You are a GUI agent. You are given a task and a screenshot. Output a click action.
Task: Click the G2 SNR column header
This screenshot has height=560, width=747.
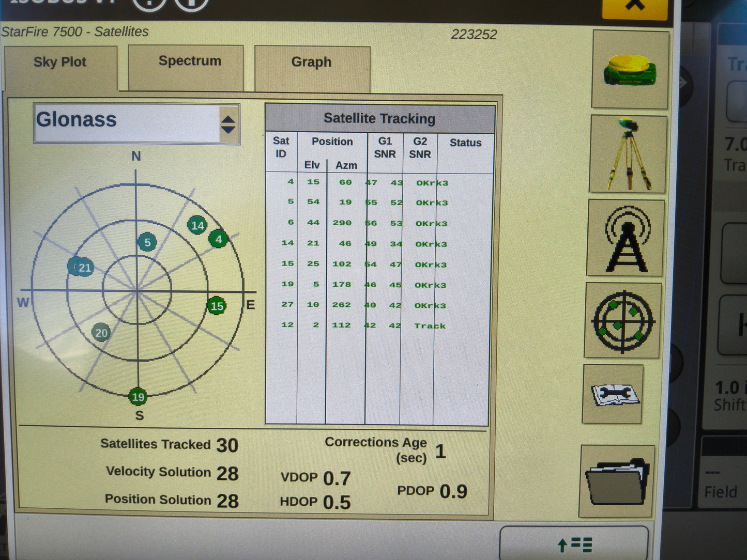click(420, 148)
